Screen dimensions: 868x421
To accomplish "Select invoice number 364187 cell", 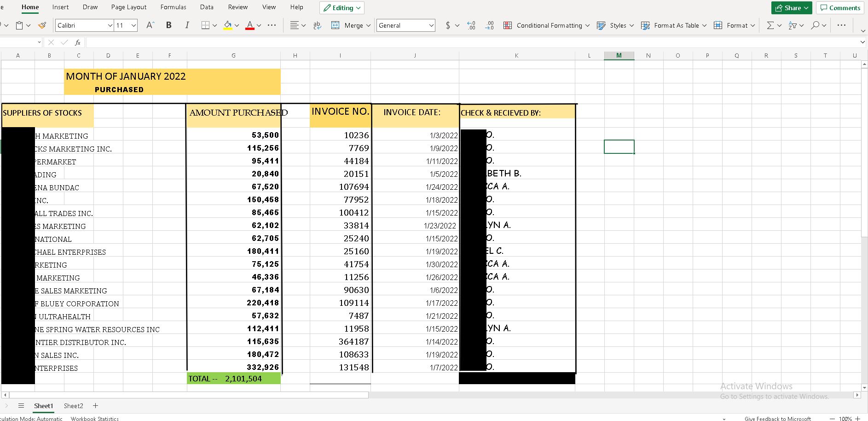I will click(340, 342).
